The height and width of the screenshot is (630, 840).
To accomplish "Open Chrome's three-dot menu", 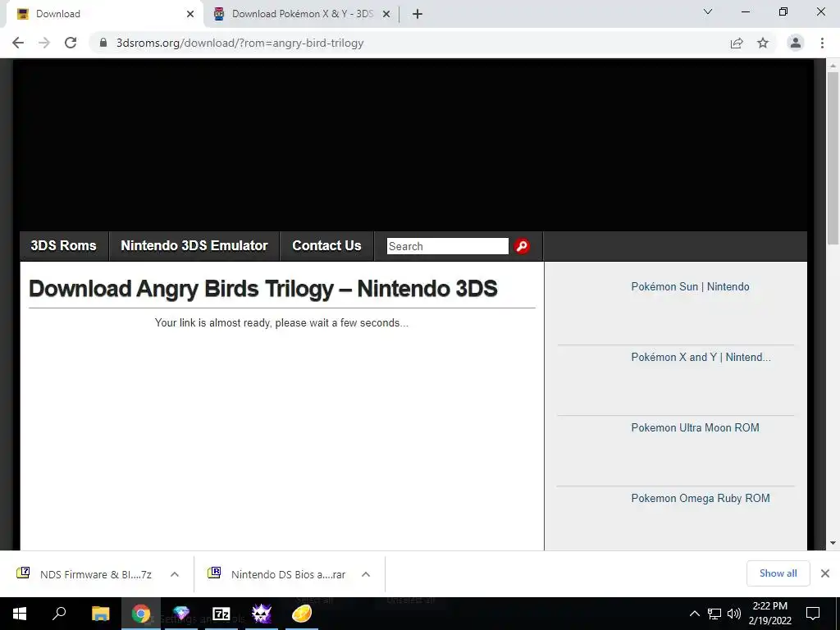I will point(822,43).
